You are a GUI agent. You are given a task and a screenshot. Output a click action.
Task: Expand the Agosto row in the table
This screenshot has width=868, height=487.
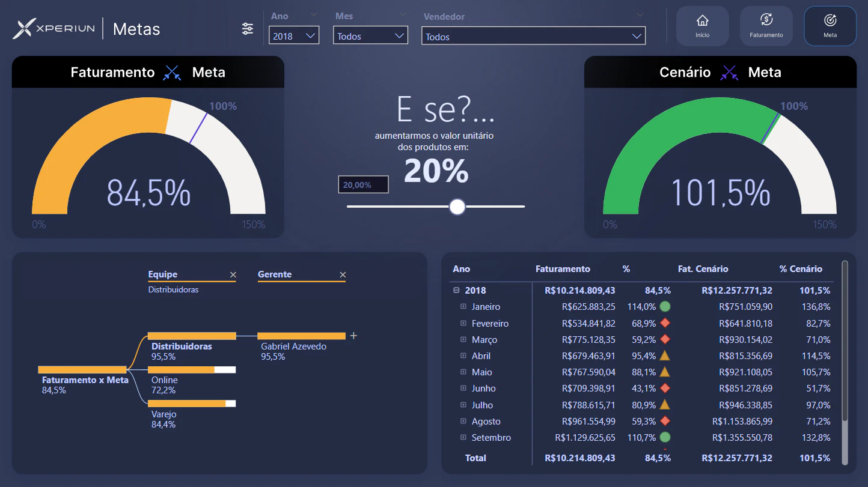[463, 421]
